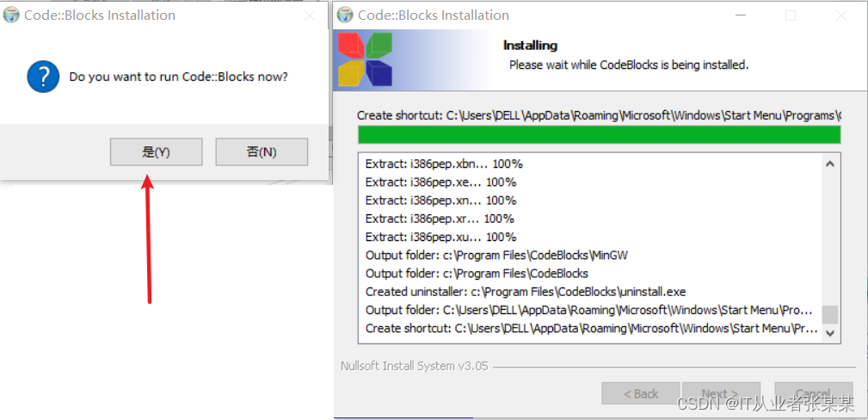868x420 pixels.
Task: Click the log scrollbar down arrow
Action: coord(830,332)
